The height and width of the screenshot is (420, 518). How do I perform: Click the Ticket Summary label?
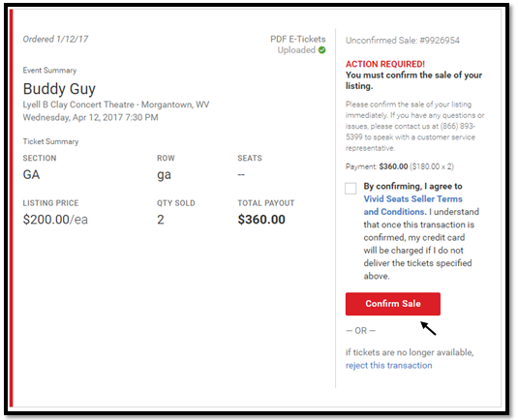[50, 141]
